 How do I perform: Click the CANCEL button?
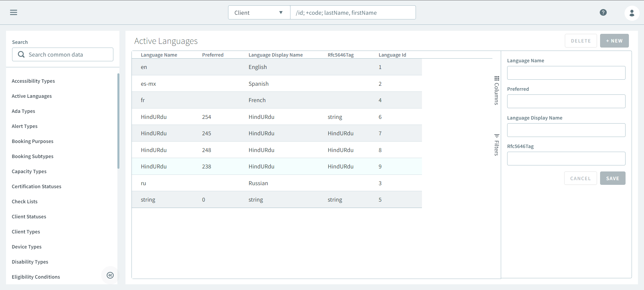581,178
